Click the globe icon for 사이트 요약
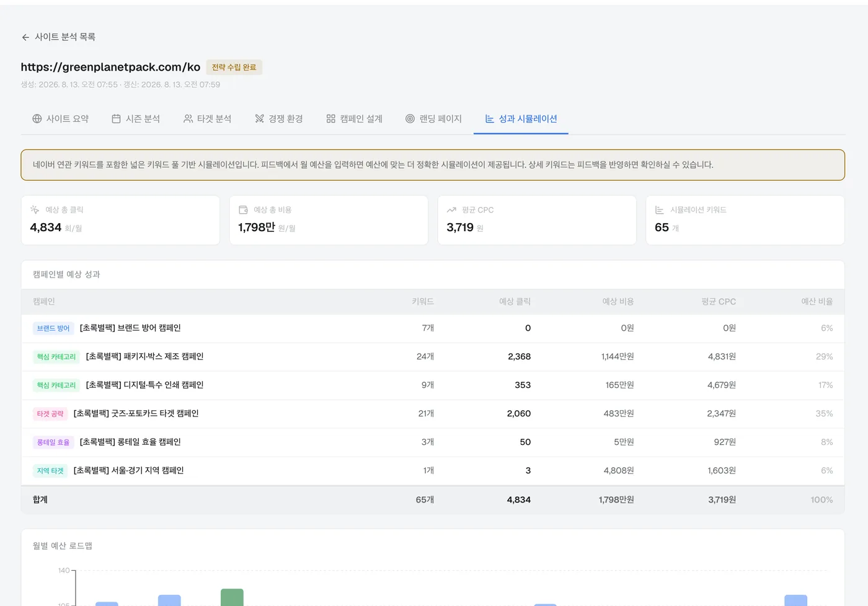Viewport: 868px width, 606px height. click(37, 118)
